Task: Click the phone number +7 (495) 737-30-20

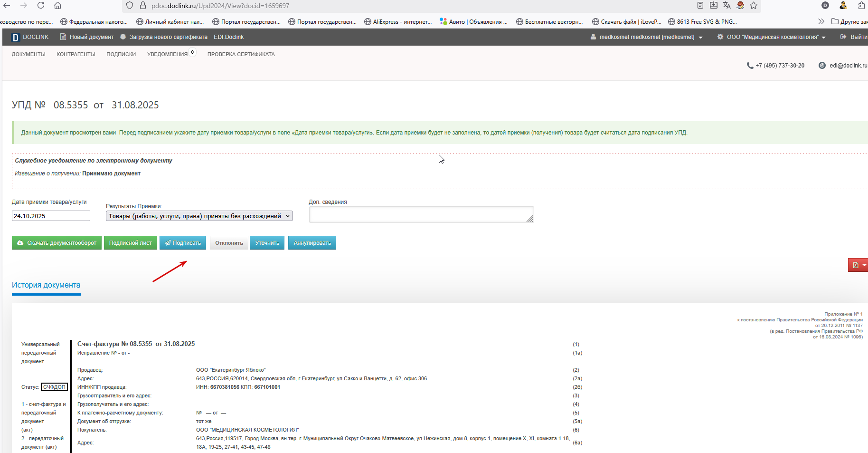Action: point(780,66)
